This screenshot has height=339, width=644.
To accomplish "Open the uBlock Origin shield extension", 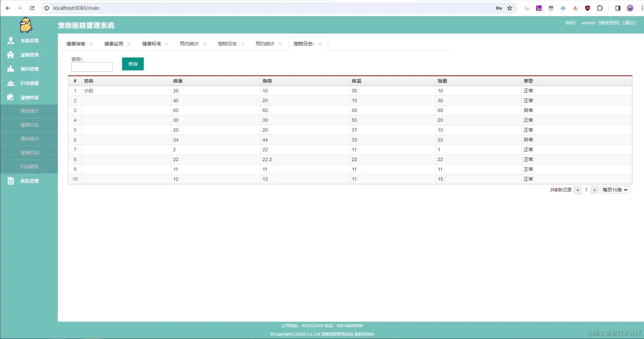I will click(588, 8).
